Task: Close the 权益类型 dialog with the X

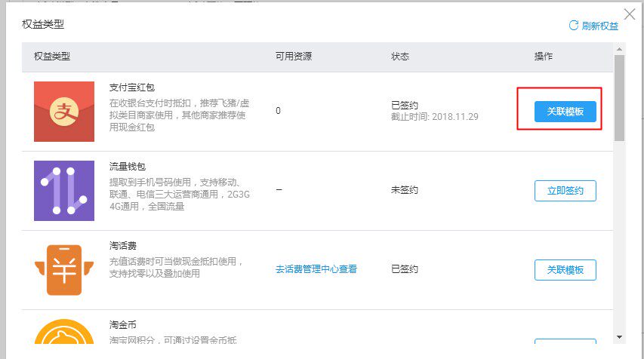Action: coord(630,14)
